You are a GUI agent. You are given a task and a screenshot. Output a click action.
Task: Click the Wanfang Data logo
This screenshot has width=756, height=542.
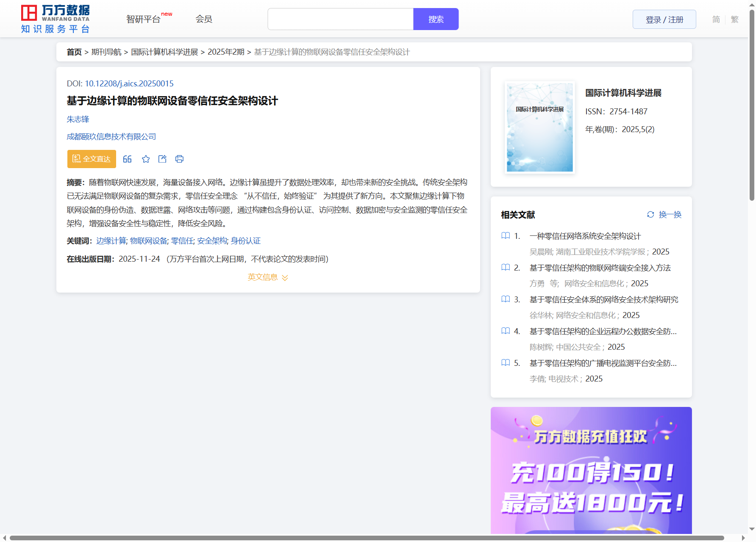(56, 19)
